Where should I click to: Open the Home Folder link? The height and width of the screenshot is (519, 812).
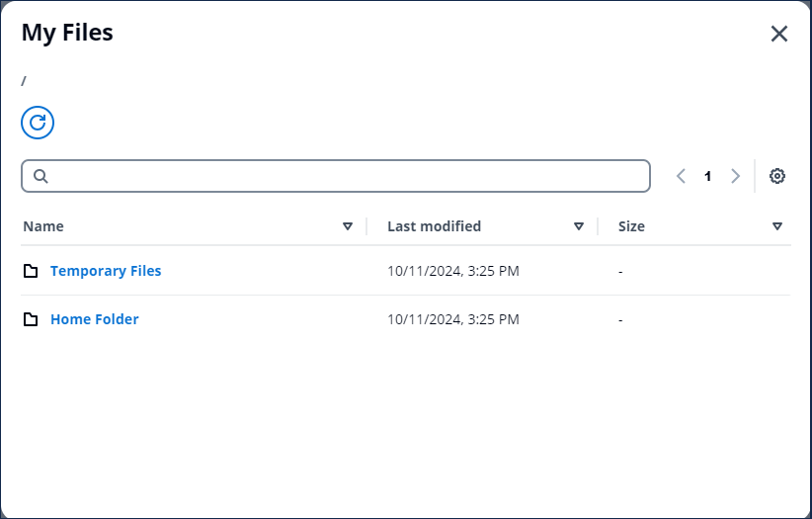[x=94, y=319]
